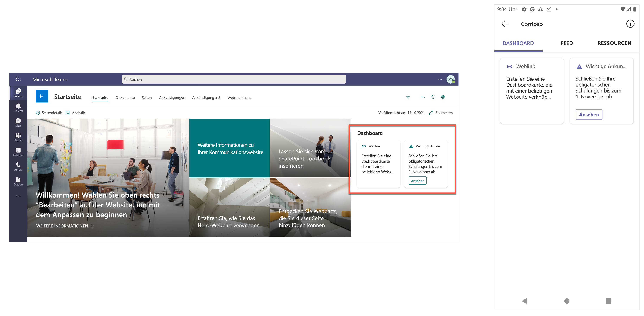Image resolution: width=644 pixels, height=316 pixels.
Task: Click the Suchen input field
Action: click(x=234, y=79)
